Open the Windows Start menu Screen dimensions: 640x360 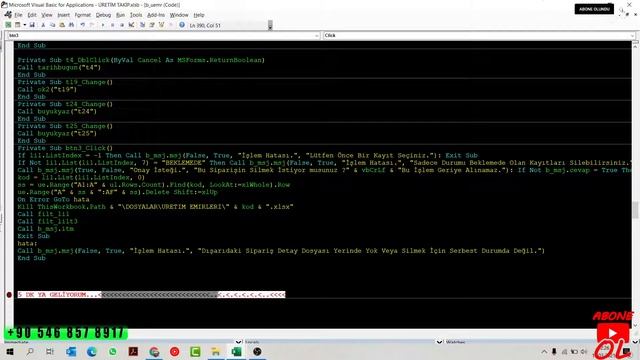click(x=10, y=351)
